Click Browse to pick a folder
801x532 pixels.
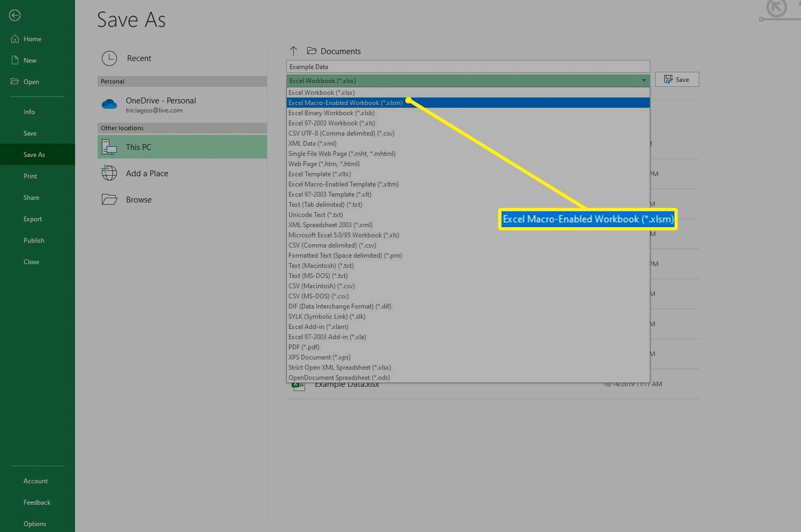[182, 199]
